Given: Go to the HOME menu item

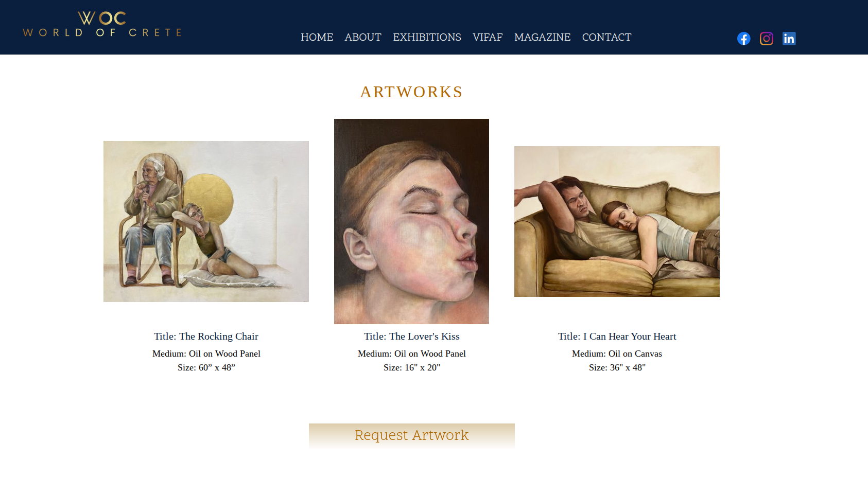Looking at the screenshot, I should point(317,37).
